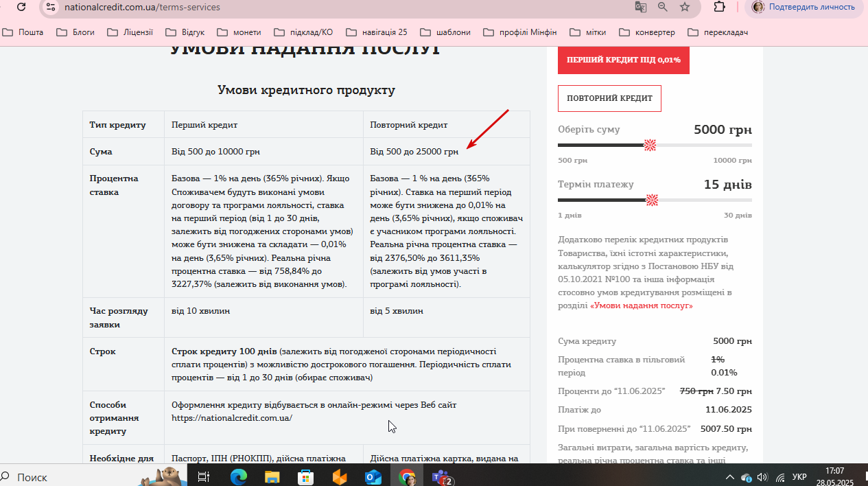Click the 5000 грн selected amount value
This screenshot has width=868, height=486.
pyautogui.click(x=723, y=130)
